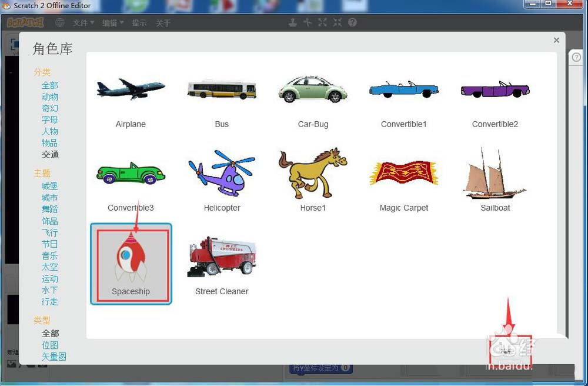This screenshot has height=386, width=588.
Task: Click the Scratch logo in toolbar
Action: (x=25, y=22)
